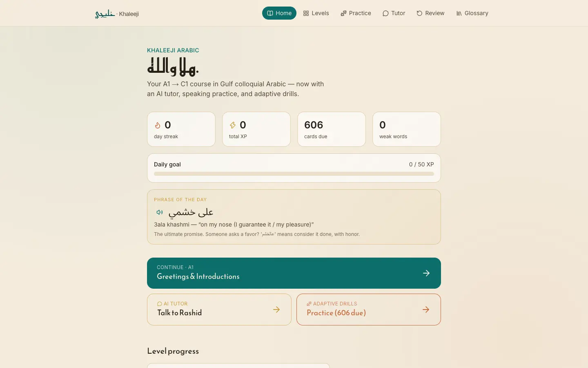This screenshot has width=588, height=368.
Task: Click the grid icon next to Levels
Action: [306, 13]
